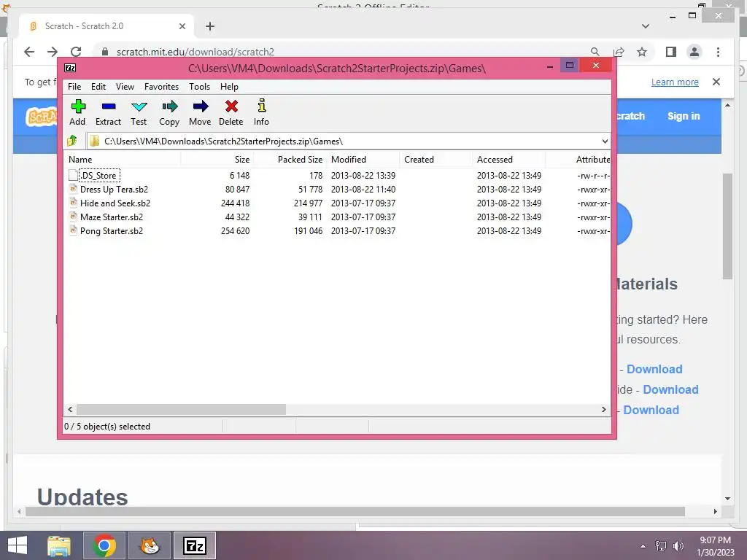Open the Help menu in 7-Zip

tap(229, 87)
